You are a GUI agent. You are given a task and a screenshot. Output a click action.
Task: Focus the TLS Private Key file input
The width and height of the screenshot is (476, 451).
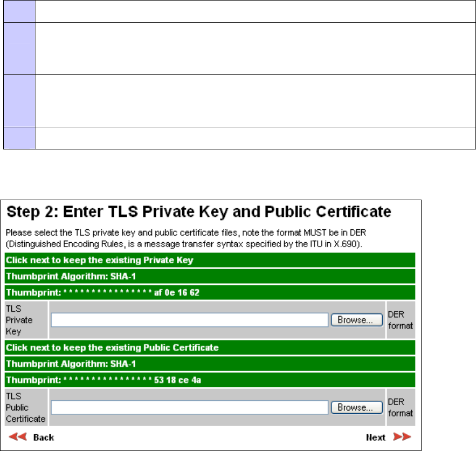[190, 320]
